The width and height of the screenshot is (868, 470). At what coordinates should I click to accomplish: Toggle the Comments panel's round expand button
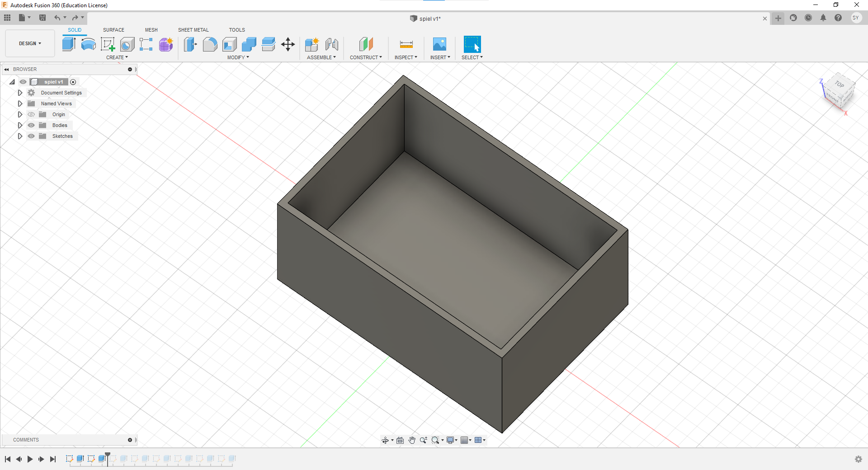click(x=130, y=440)
